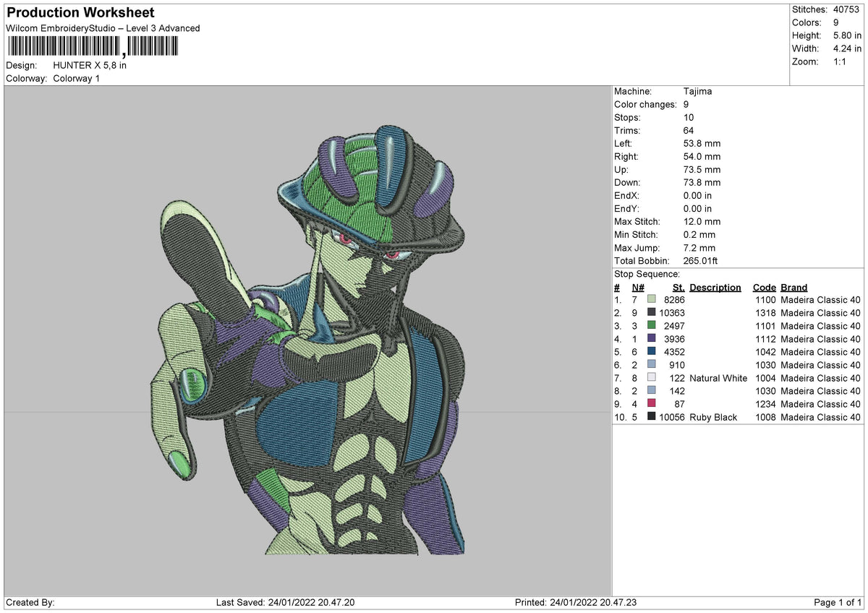868x613 pixels.
Task: Select the Stop Sequence heading
Action: coord(647,274)
